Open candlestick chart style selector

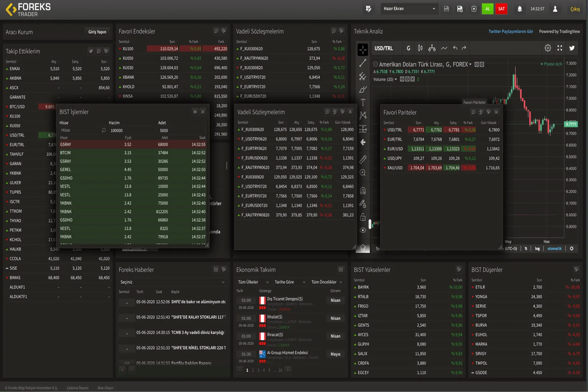[x=420, y=48]
